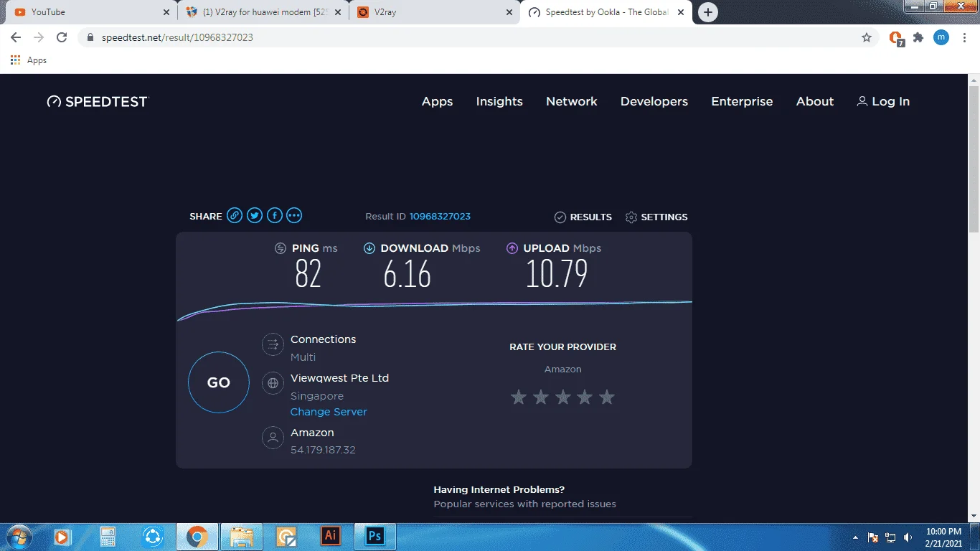Click the Results checkmark icon
The height and width of the screenshot is (551, 980).
coord(560,217)
